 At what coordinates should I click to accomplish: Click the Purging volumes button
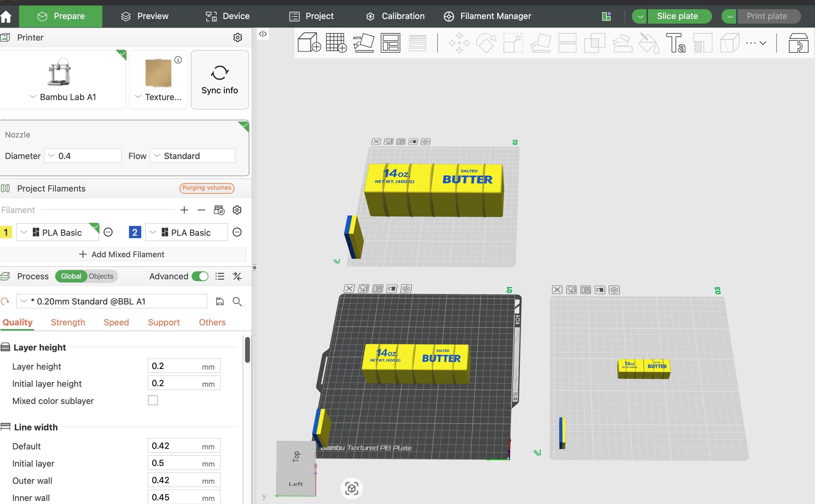coord(207,188)
